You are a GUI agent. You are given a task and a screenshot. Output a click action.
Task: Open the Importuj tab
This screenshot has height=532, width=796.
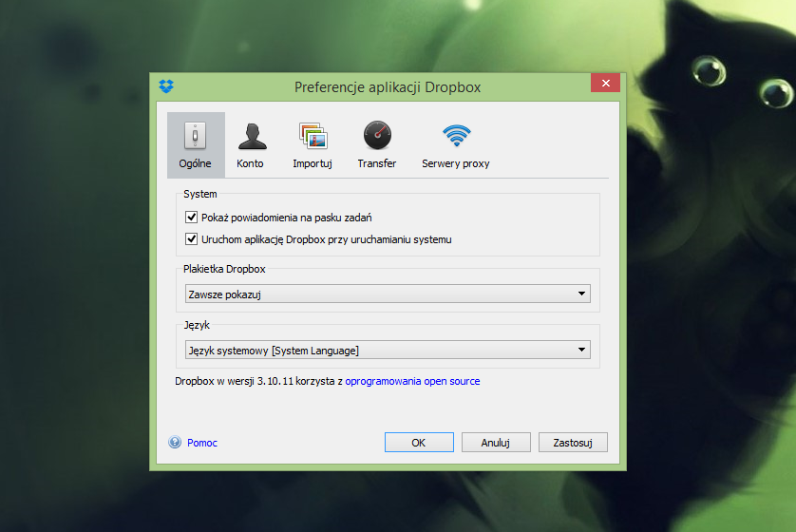313,144
